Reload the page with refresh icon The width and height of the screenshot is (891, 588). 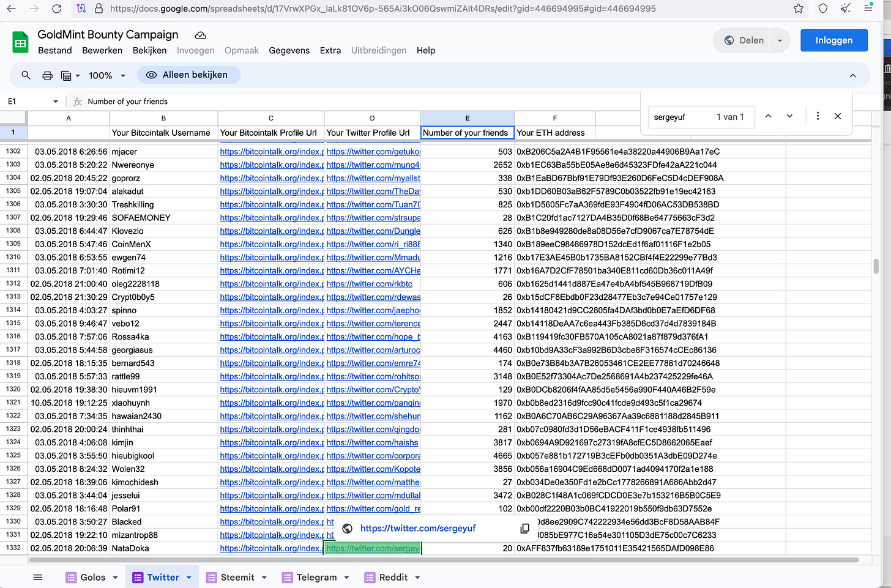57,9
